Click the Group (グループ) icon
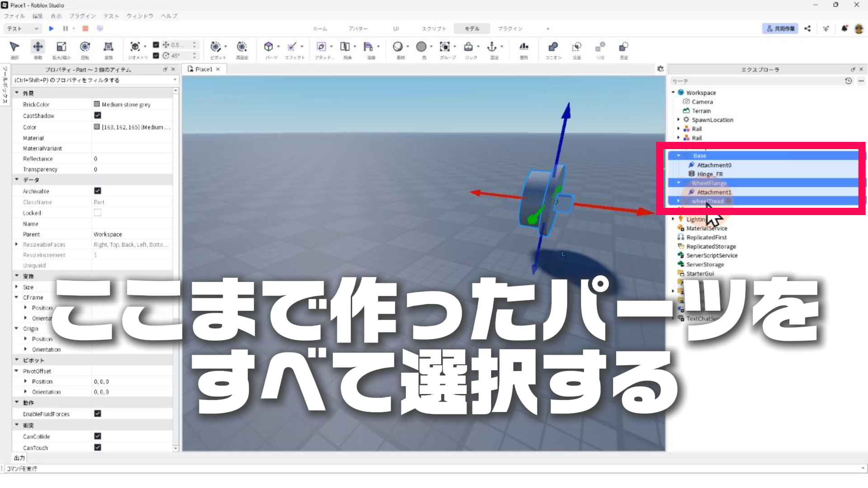This screenshot has width=868, height=488. pos(445,47)
